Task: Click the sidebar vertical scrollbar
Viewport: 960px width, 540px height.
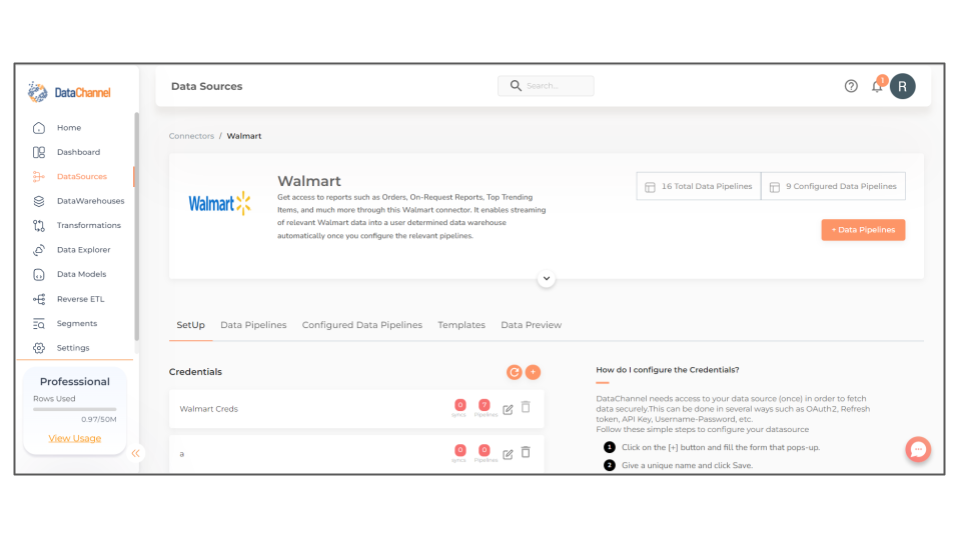Action: tap(137, 227)
